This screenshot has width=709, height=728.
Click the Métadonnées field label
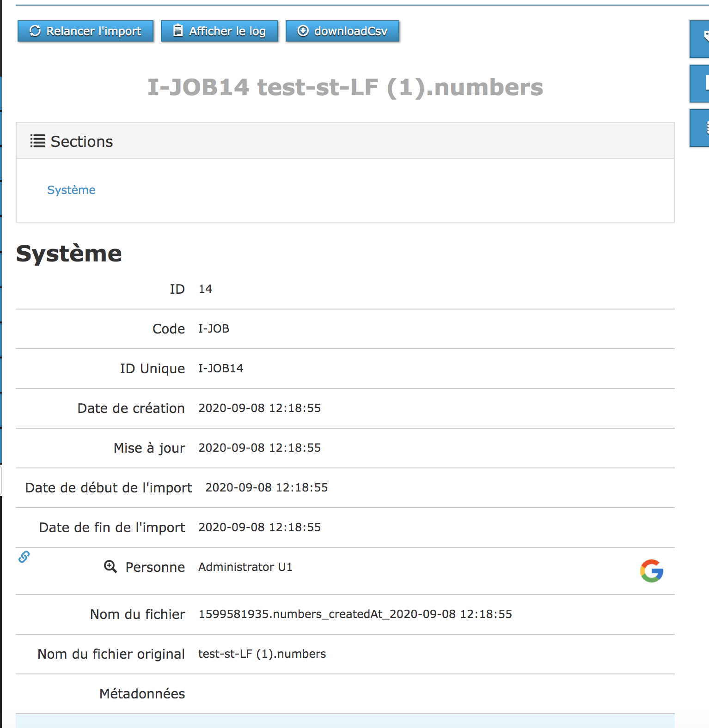(x=142, y=693)
